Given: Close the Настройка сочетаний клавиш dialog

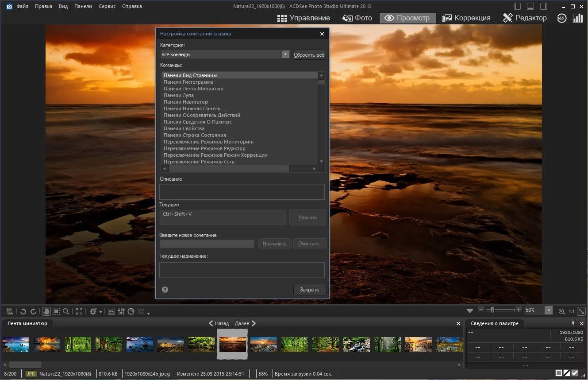Looking at the screenshot, I should pos(322,34).
